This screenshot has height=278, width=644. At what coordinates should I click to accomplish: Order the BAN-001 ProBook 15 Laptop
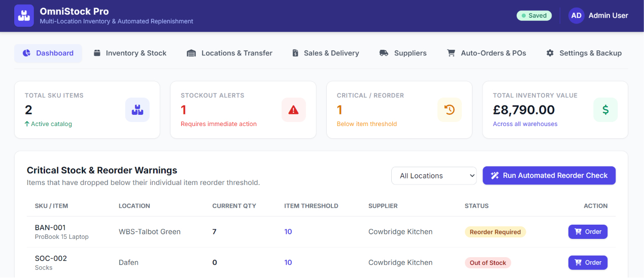coord(588,232)
